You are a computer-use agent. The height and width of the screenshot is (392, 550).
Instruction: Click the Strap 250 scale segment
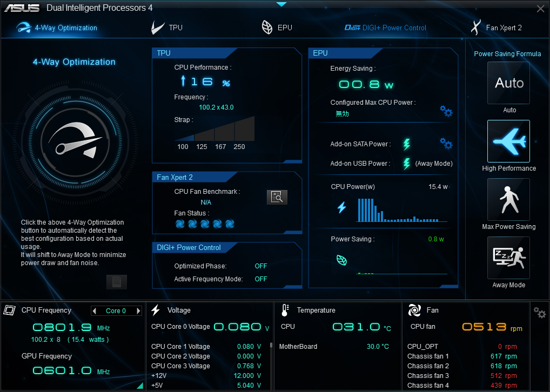coord(245,129)
